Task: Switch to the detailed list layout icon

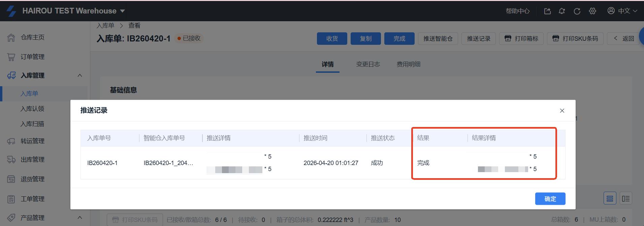Action: 625,199
